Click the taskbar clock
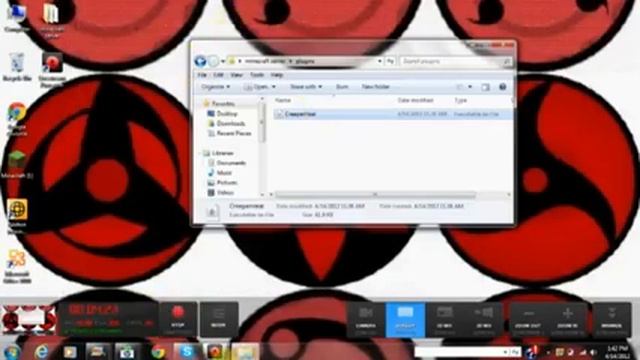This screenshot has height=360, width=640. coord(617,352)
